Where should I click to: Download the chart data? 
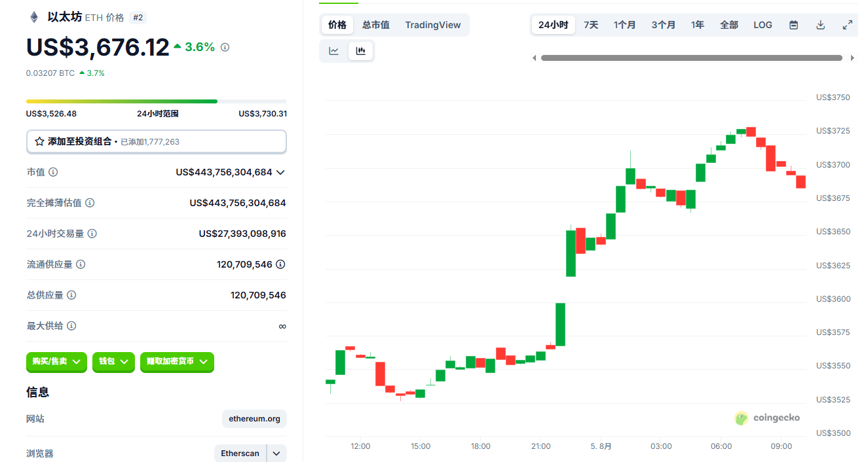(820, 25)
